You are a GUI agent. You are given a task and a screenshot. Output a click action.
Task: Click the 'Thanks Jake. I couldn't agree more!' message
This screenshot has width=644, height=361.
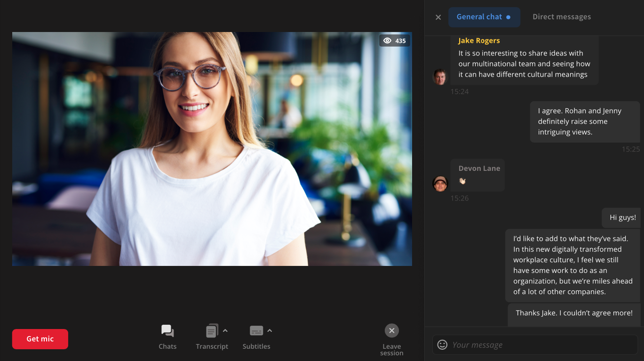pos(574,314)
